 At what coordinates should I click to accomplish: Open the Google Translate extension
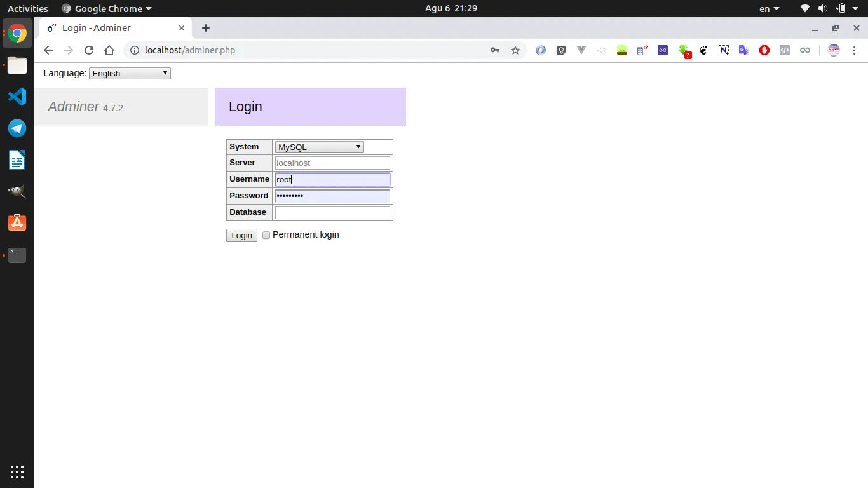coord(744,50)
